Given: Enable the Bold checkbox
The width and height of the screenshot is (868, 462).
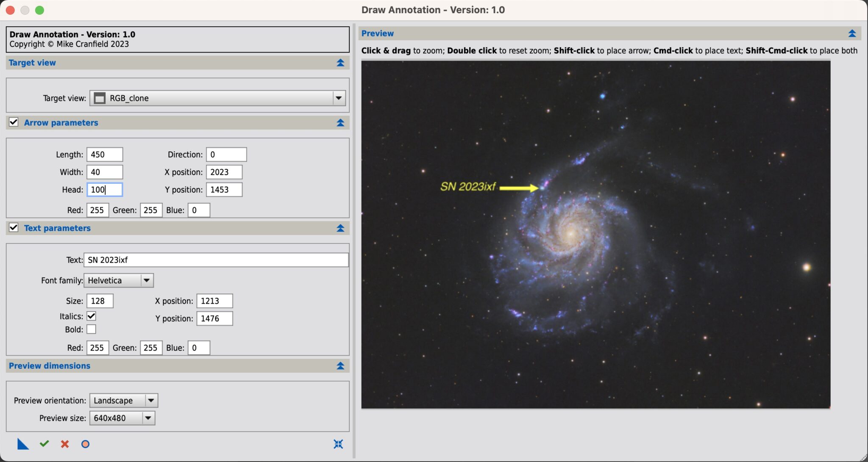Looking at the screenshot, I should coord(91,329).
